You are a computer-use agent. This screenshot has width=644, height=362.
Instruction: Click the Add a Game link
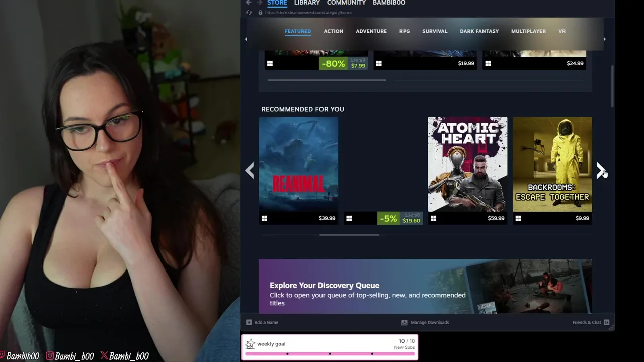coord(266,322)
